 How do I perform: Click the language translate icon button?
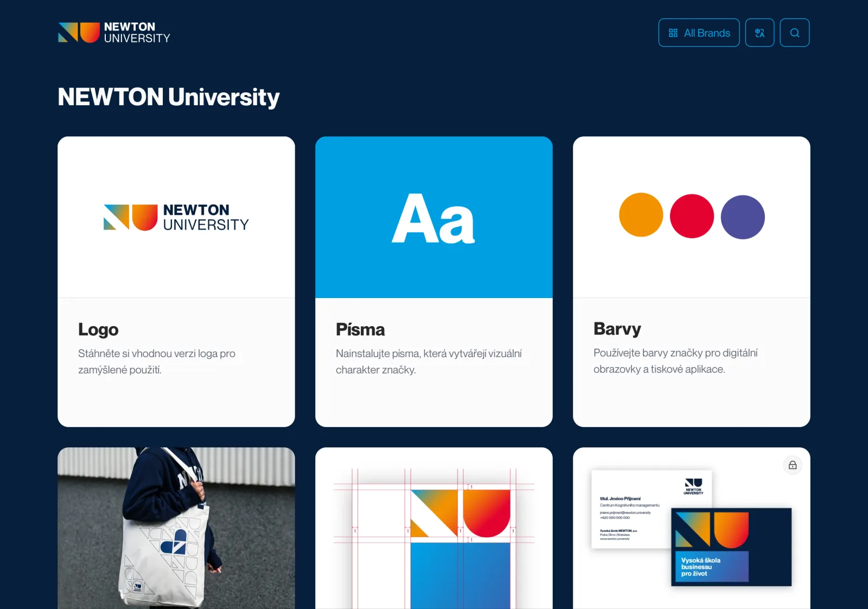(x=759, y=33)
